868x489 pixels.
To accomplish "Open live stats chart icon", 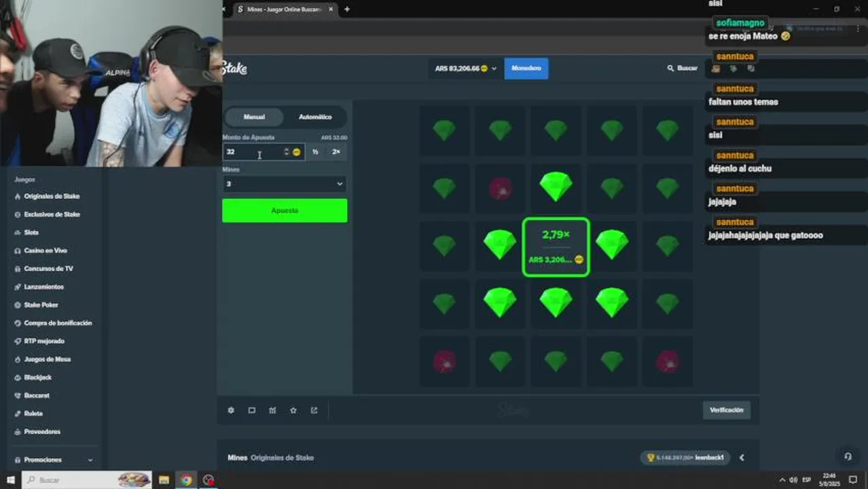I will [x=272, y=410].
